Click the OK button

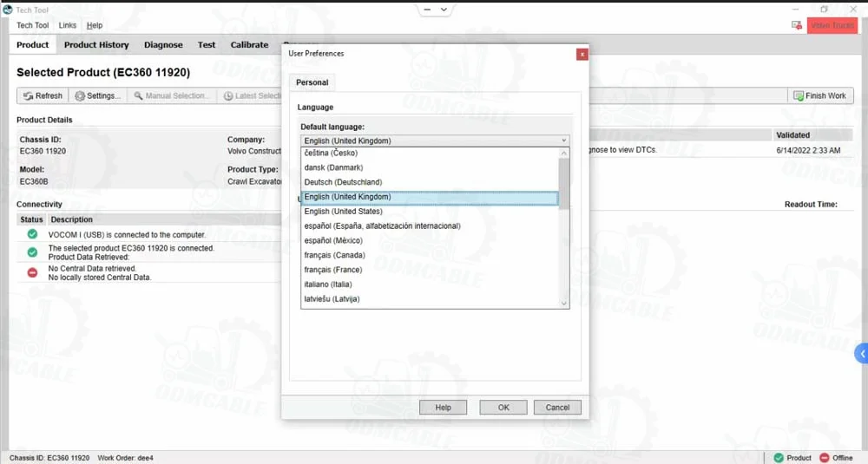[x=503, y=408]
